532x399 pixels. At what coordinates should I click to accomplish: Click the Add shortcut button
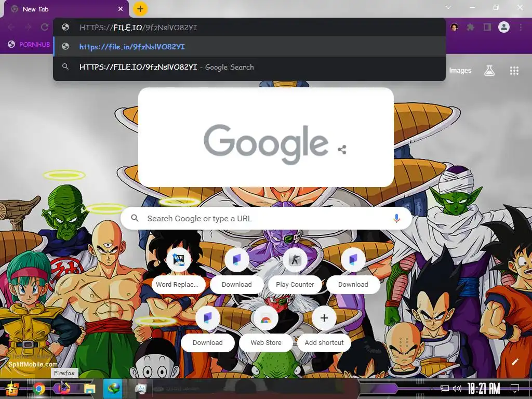click(x=324, y=329)
